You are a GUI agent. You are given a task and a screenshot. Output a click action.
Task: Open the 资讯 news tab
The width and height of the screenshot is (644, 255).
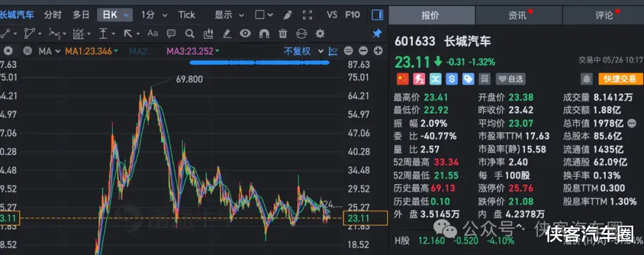pyautogui.click(x=519, y=15)
